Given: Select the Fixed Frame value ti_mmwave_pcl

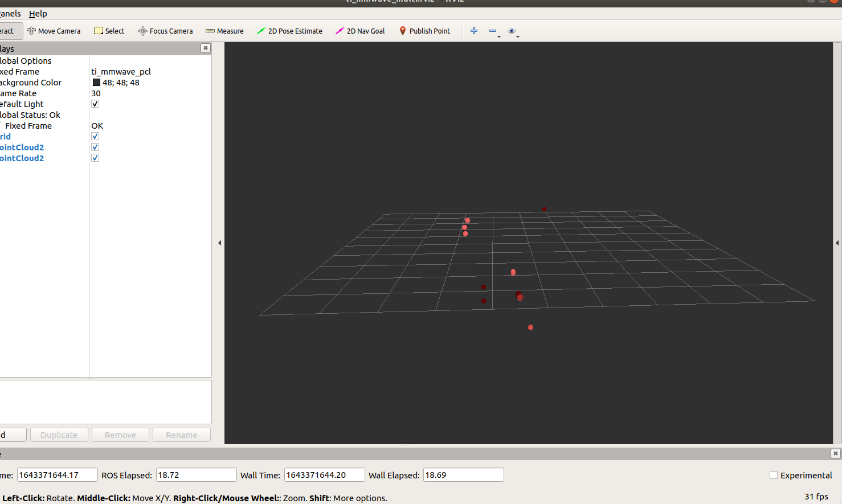Looking at the screenshot, I should pyautogui.click(x=121, y=72).
